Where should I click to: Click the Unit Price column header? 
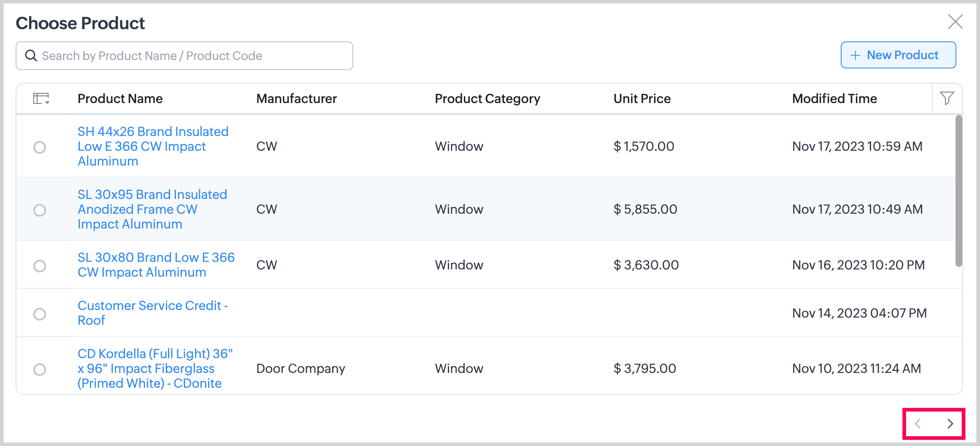pyautogui.click(x=642, y=98)
